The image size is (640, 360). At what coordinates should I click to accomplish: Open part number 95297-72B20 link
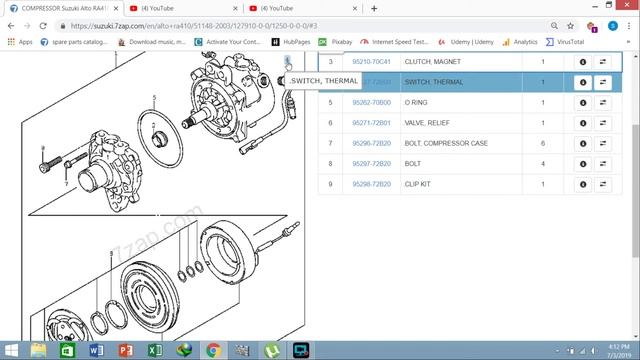(371, 164)
